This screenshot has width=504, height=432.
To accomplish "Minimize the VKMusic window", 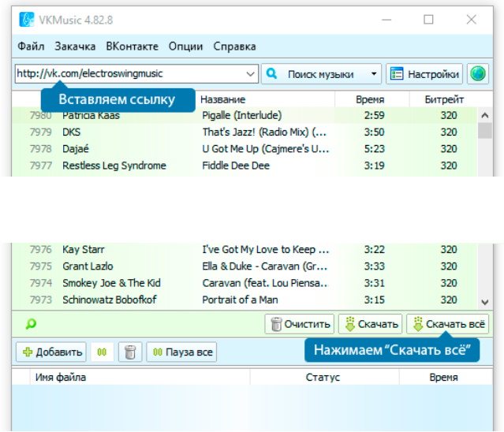I will (386, 20).
